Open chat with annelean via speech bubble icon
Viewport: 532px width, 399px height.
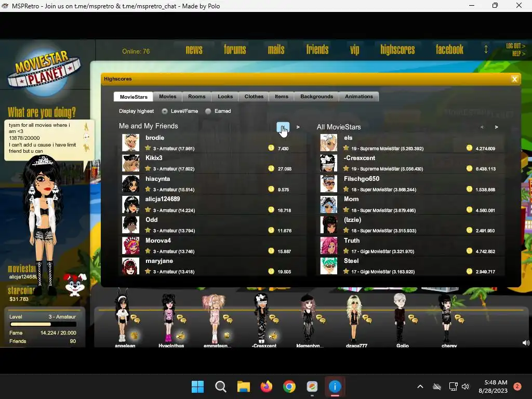coord(135,319)
